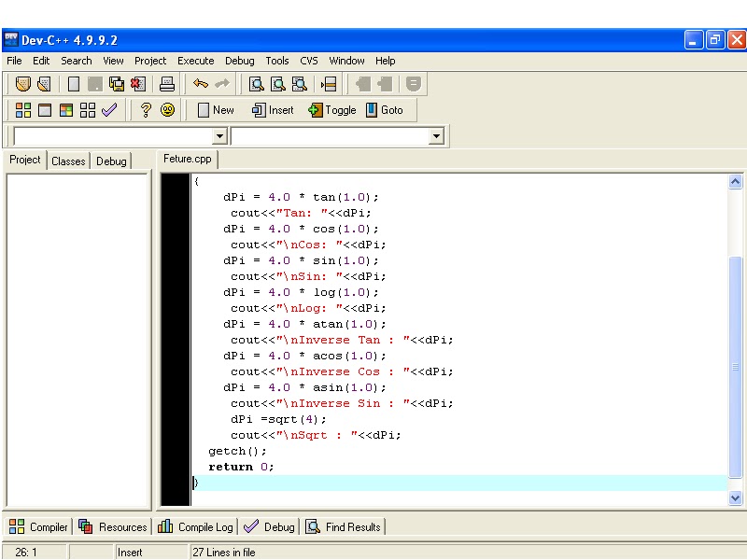Open the Project menu
This screenshot has height=560, width=747.
point(150,61)
